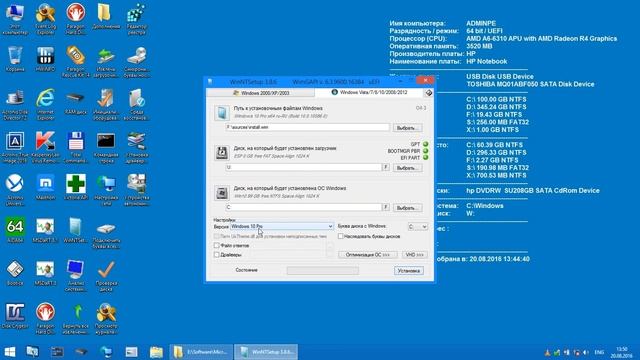Open Bootice desktop icon

15,273
